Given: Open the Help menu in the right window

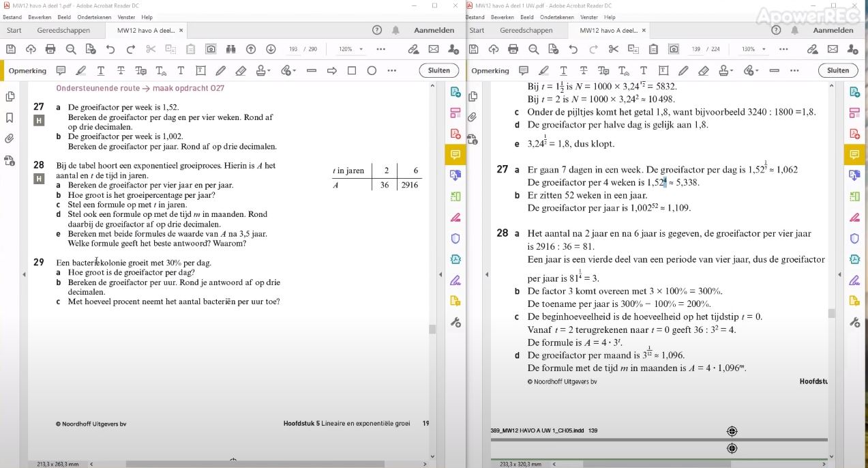Looking at the screenshot, I should click(610, 17).
